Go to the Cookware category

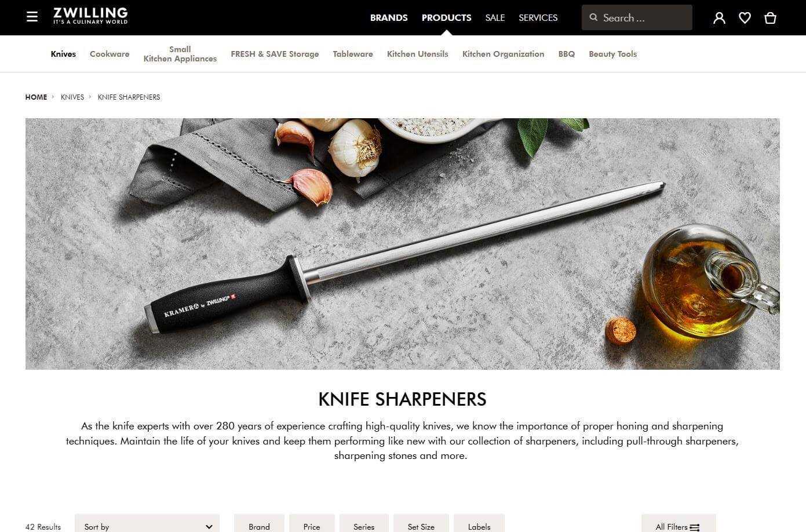coord(110,54)
